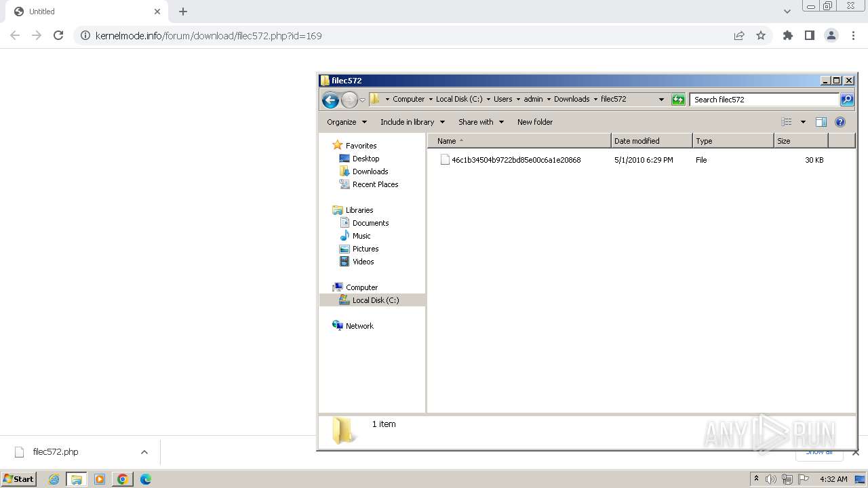868x488 pixels.
Task: Open media player taskbar icon
Action: pyautogui.click(x=100, y=479)
